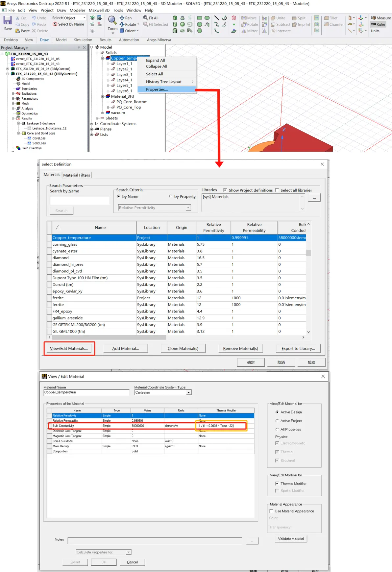Image resolution: width=392 pixels, height=572 pixels.
Task: Click the Fit All icon
Action: click(146, 18)
